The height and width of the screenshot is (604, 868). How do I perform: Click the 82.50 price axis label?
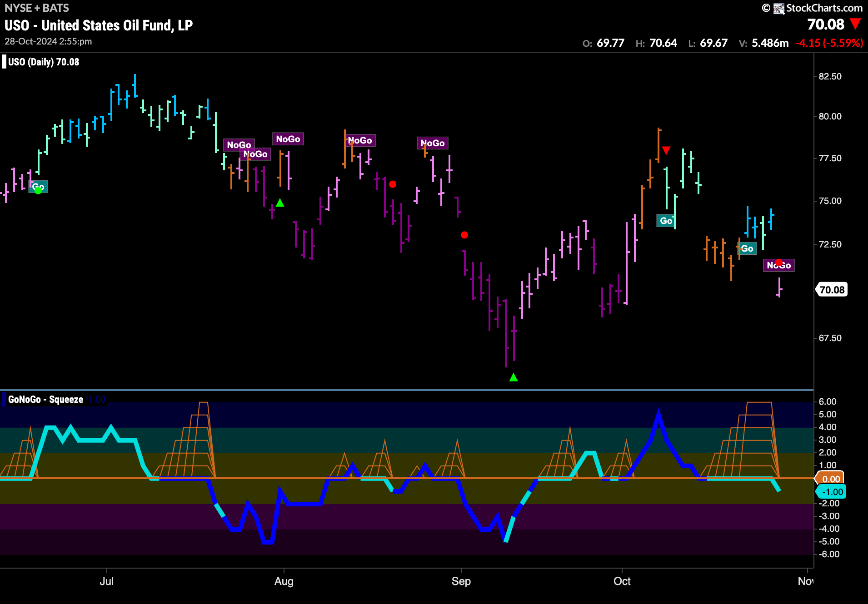830,76
